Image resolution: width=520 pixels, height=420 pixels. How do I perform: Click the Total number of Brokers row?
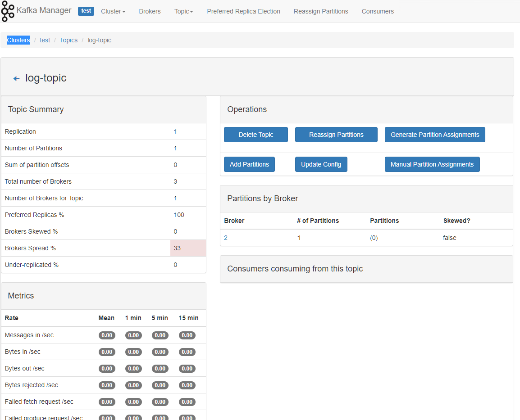104,181
